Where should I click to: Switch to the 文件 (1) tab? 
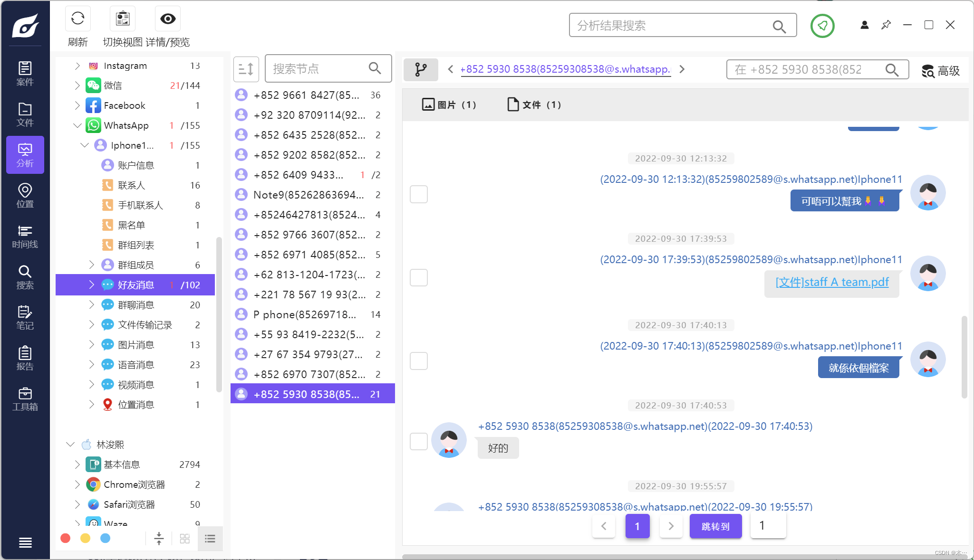coord(534,104)
